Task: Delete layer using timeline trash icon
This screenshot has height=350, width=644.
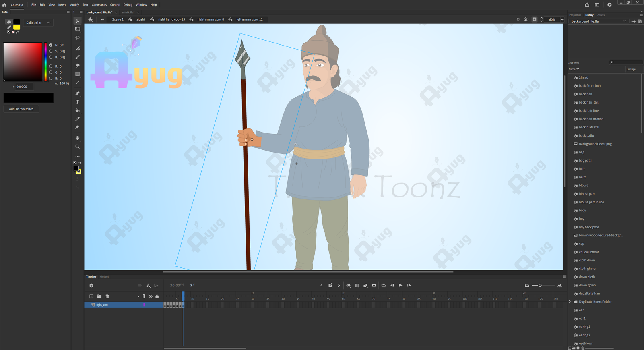Action: (107, 296)
